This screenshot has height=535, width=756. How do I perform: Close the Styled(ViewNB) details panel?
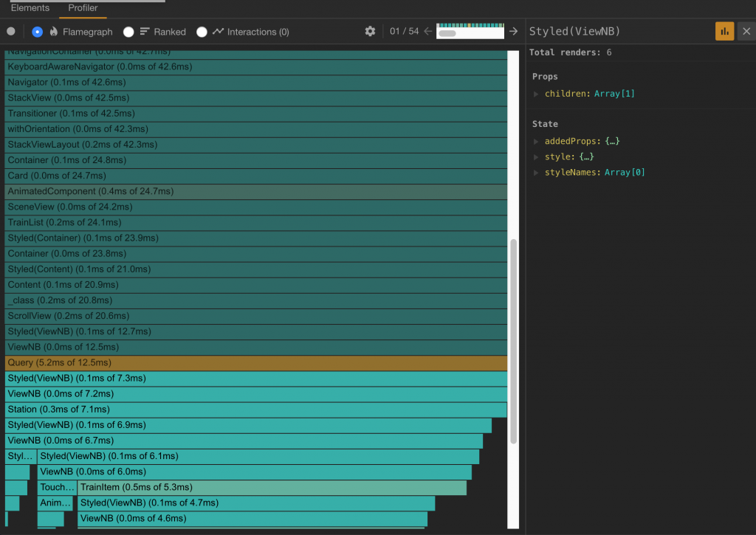746,32
